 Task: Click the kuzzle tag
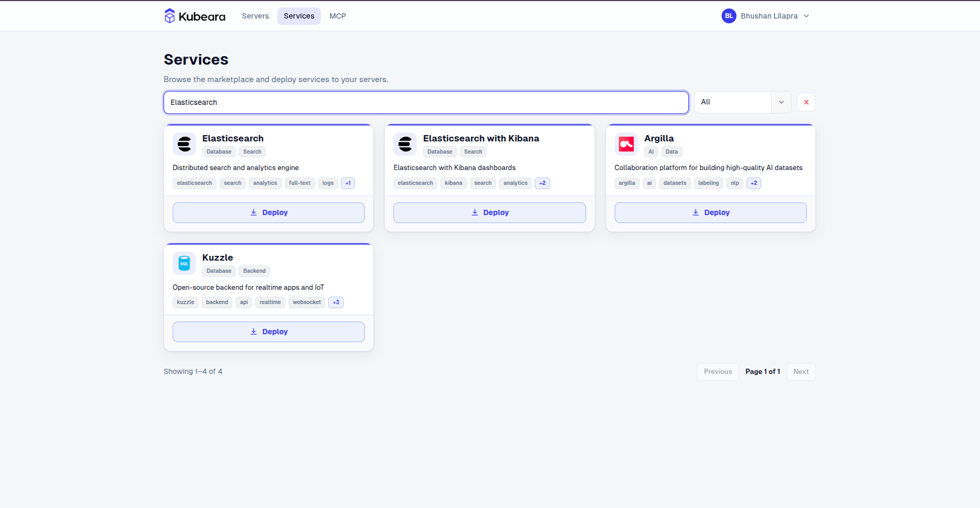(185, 302)
